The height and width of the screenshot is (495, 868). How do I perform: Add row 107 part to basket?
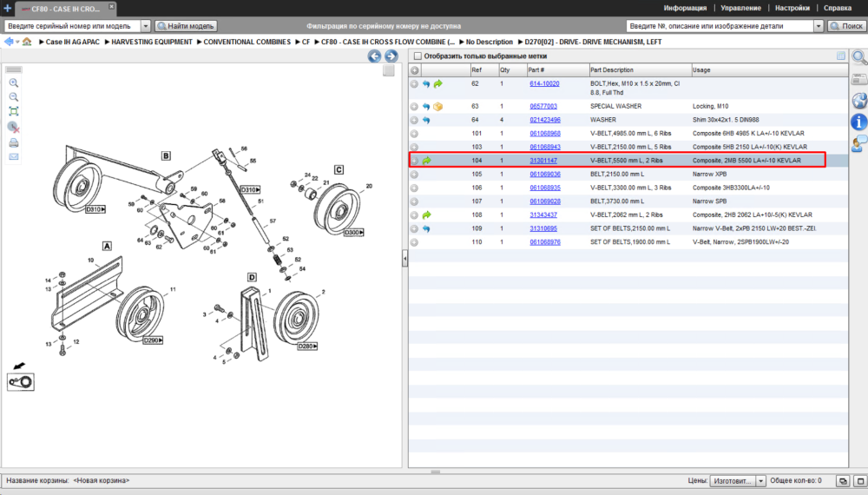pos(414,201)
